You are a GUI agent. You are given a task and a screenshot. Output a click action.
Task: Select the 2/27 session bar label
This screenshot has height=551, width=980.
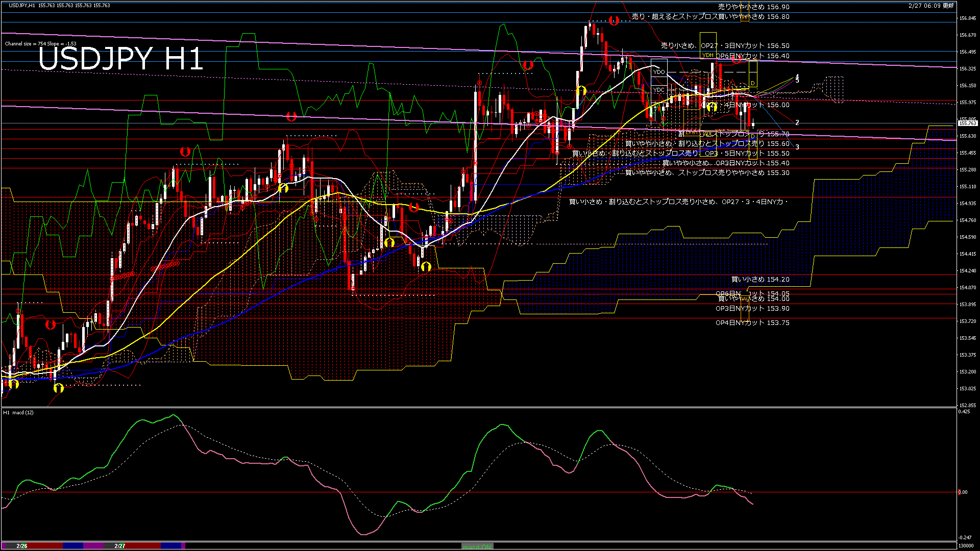[x=120, y=546]
